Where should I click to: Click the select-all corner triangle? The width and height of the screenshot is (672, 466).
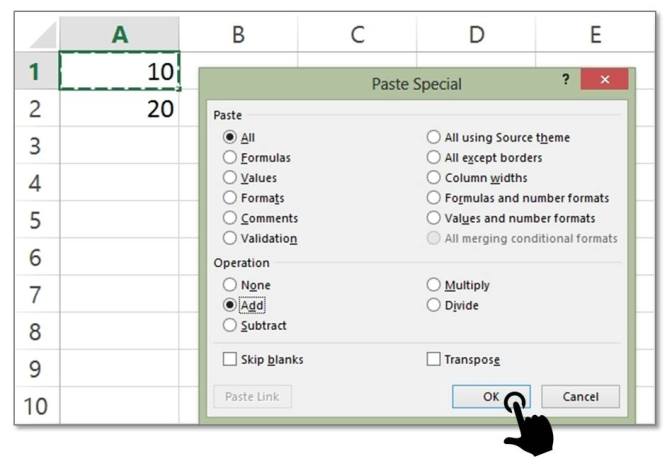[43, 35]
